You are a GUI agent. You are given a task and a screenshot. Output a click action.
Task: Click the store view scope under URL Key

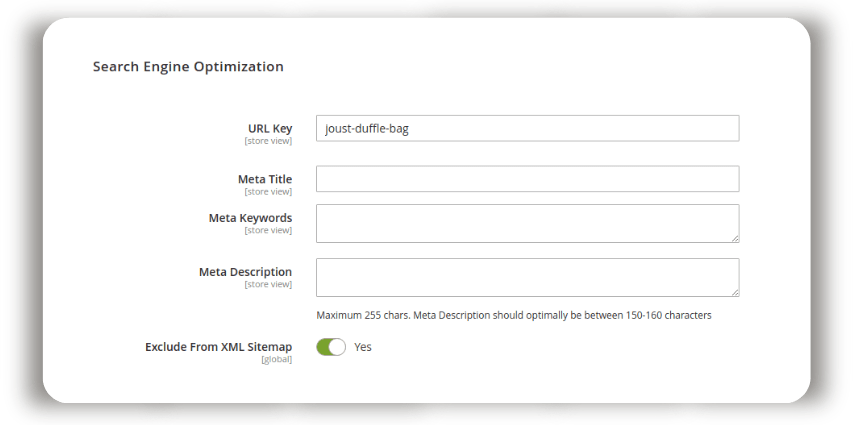[268, 141]
